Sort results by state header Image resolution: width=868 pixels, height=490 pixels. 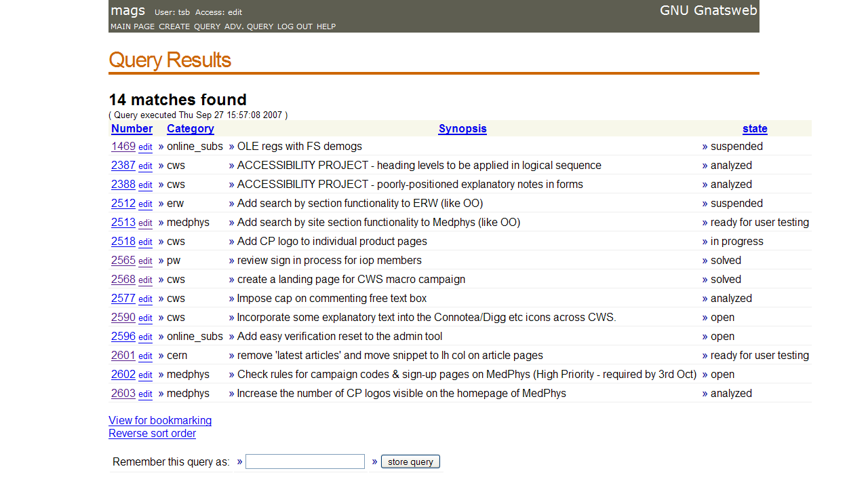[x=755, y=128]
